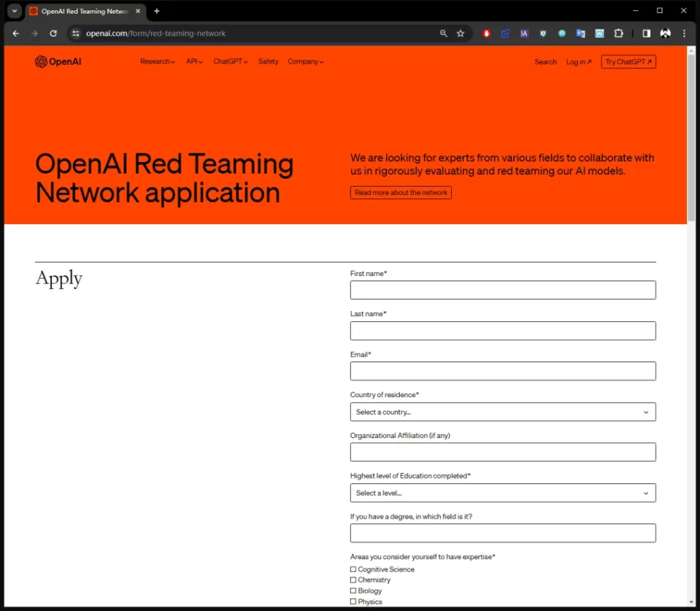This screenshot has width=700, height=611.
Task: Toggle the browser side panel icon
Action: 646,33
